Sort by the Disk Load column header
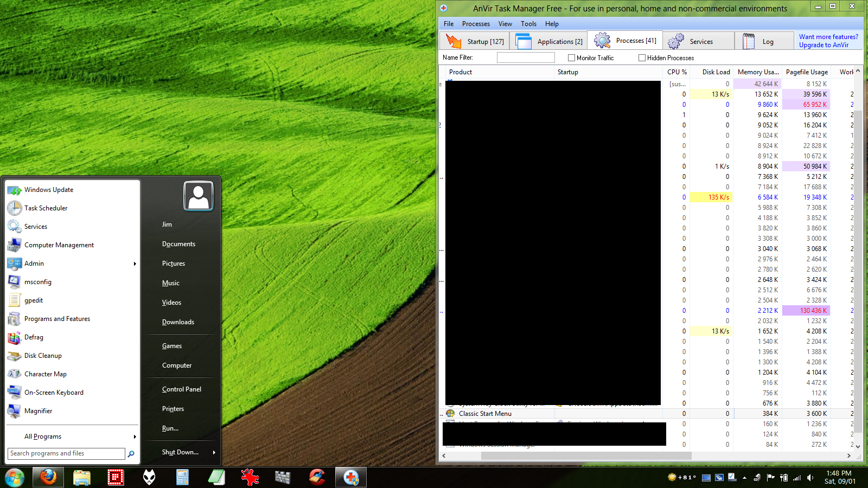This screenshot has height=488, width=868. [x=712, y=72]
